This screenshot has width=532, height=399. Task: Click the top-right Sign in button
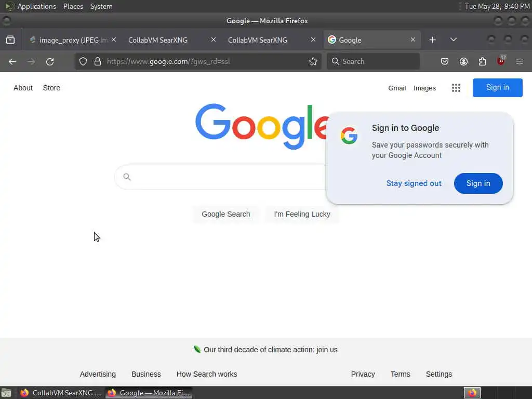click(497, 87)
